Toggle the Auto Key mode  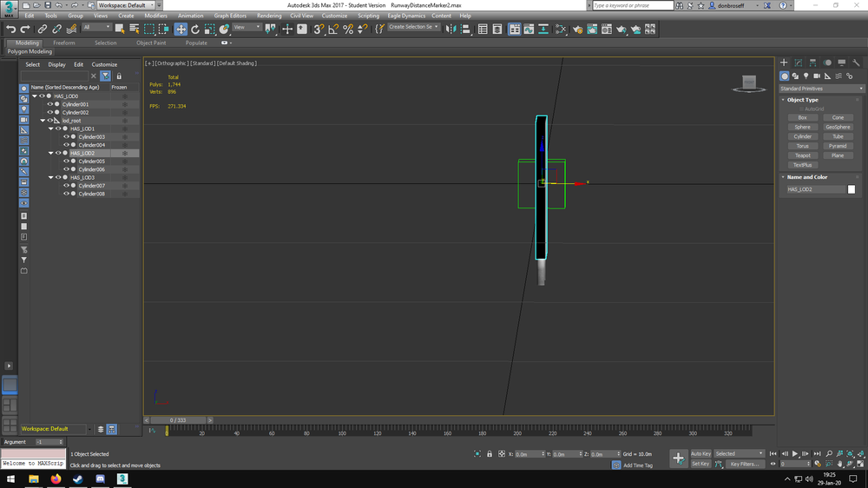[x=700, y=453]
